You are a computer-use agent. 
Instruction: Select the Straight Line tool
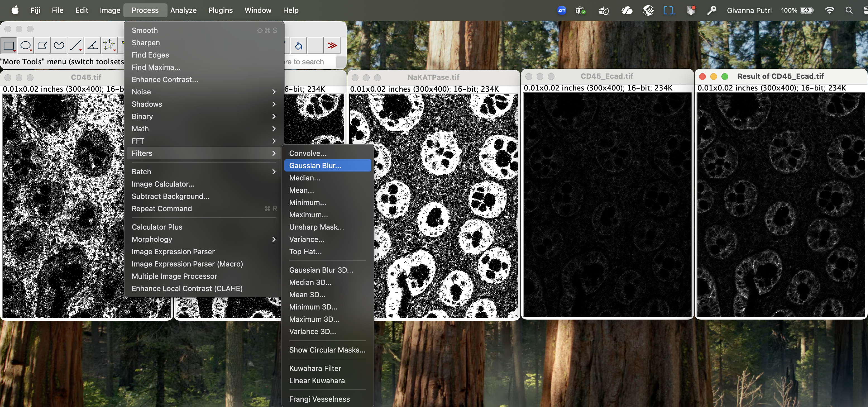click(x=75, y=46)
